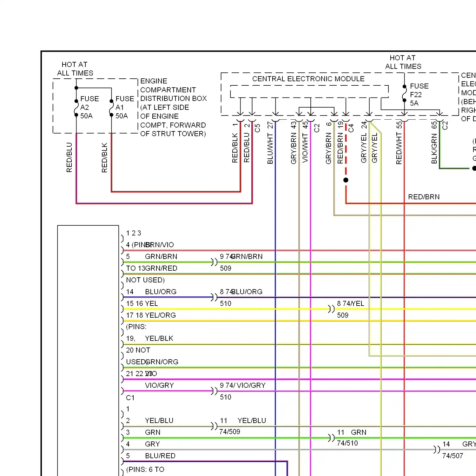
Task: Select the RED/BRN 19 wire label
Action: 340,143
